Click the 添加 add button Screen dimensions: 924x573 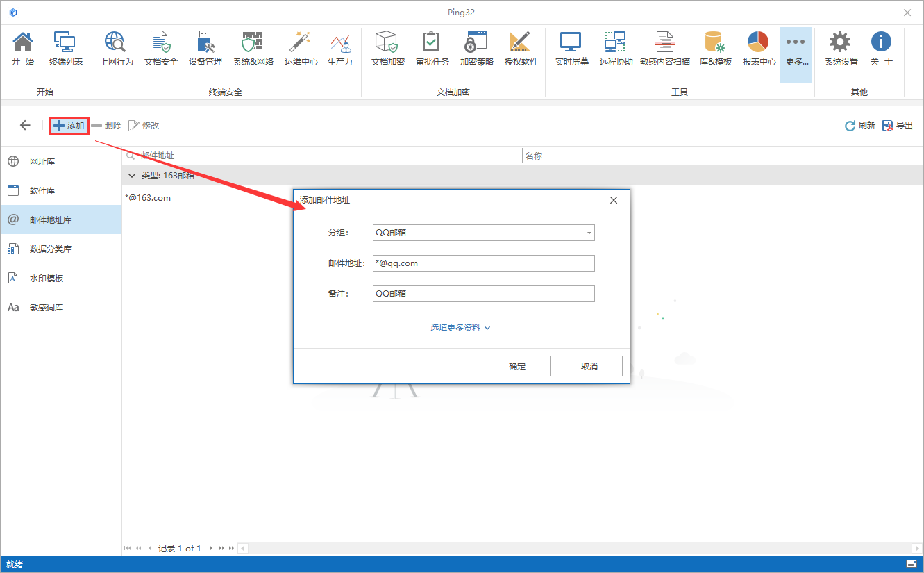pos(69,126)
